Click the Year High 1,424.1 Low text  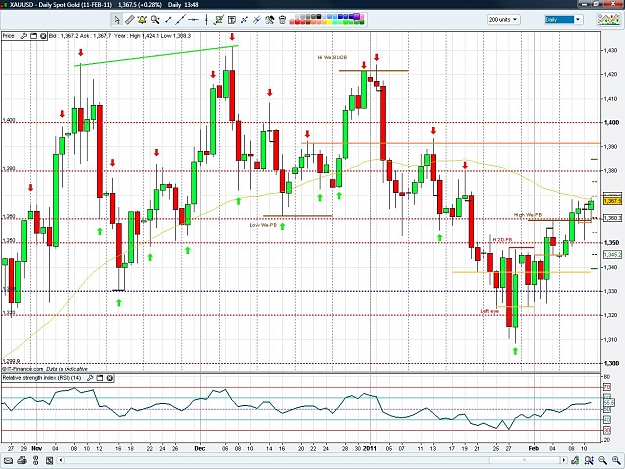[153, 36]
